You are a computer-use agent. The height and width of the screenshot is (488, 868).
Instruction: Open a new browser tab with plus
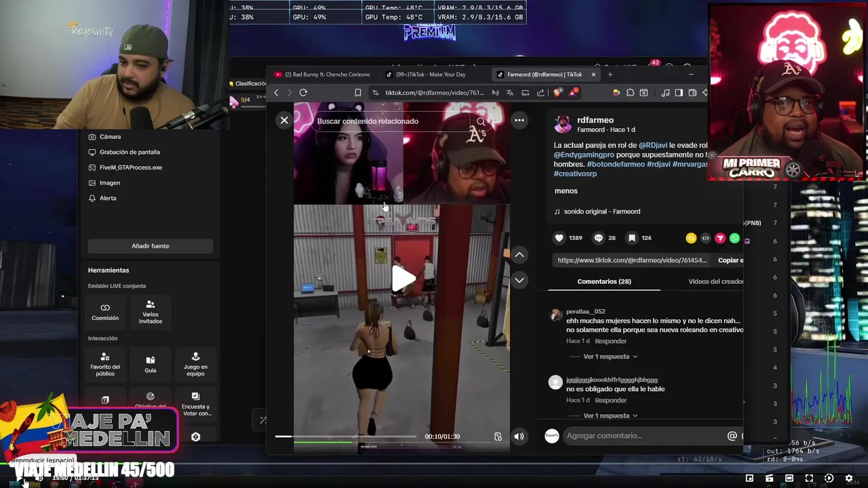610,75
